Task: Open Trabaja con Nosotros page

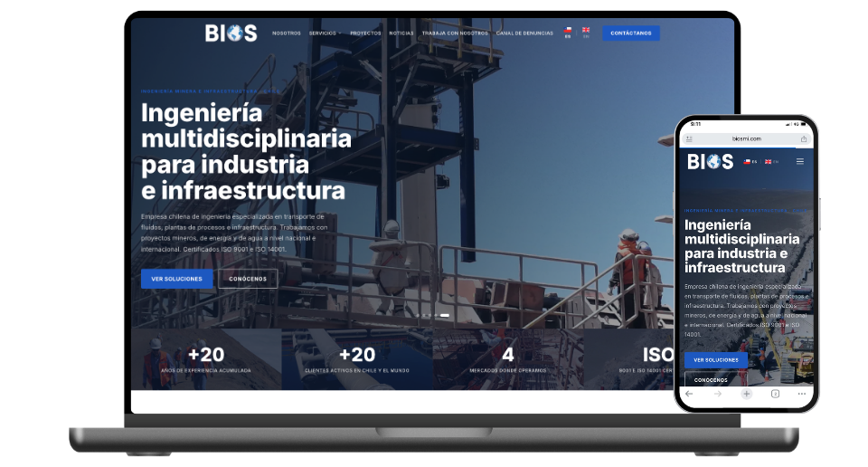Action: click(x=455, y=33)
